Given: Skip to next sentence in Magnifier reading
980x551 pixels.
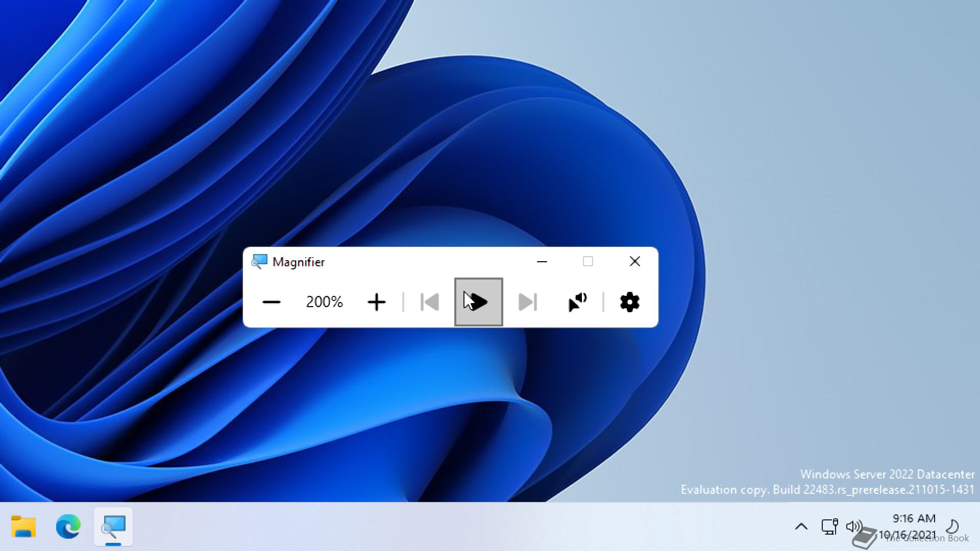Looking at the screenshot, I should pos(528,302).
